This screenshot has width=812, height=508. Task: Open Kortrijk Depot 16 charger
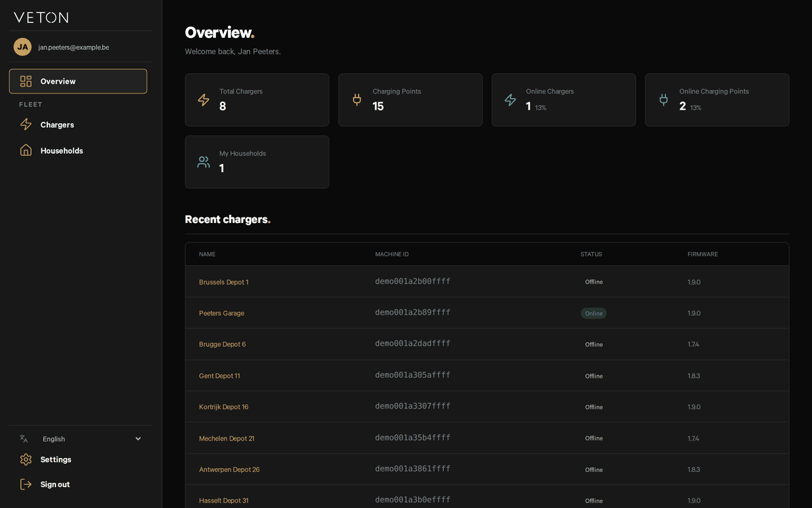[223, 407]
